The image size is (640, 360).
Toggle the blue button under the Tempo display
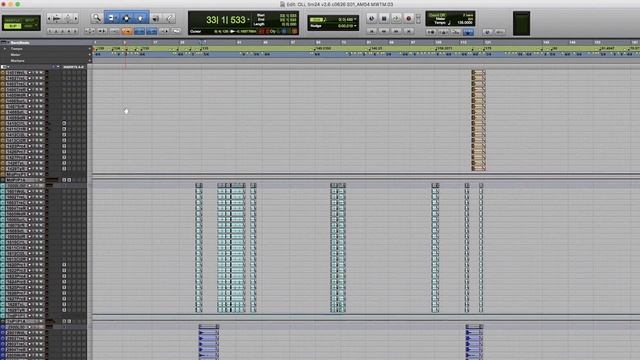pyautogui.click(x=468, y=31)
